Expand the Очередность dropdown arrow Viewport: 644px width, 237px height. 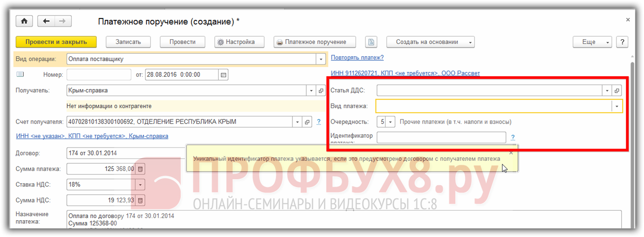(390, 122)
